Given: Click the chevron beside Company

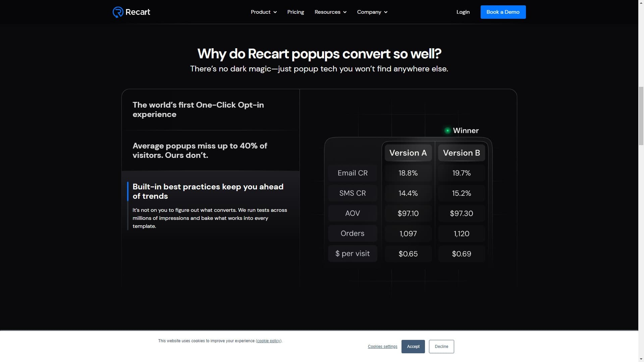Looking at the screenshot, I should click(386, 12).
